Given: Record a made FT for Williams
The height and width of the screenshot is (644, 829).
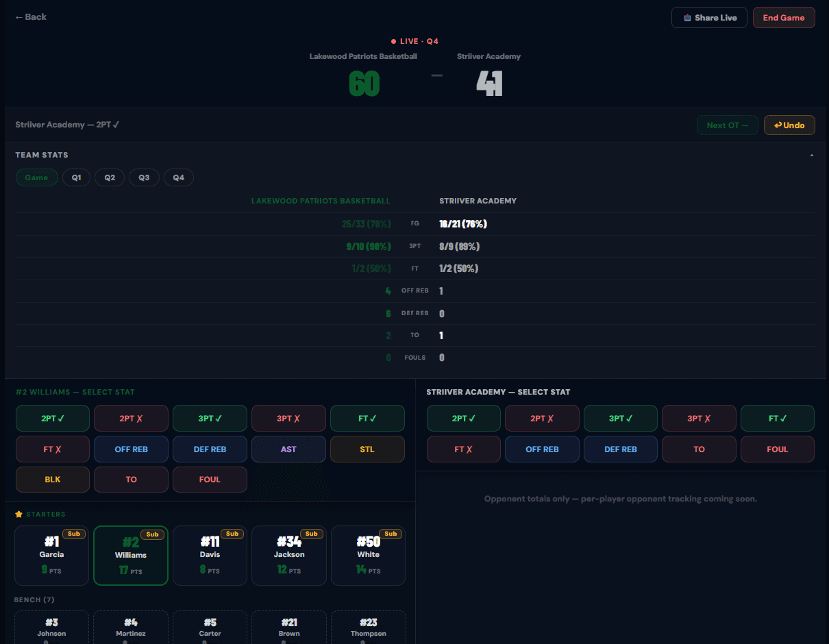Looking at the screenshot, I should coord(367,419).
